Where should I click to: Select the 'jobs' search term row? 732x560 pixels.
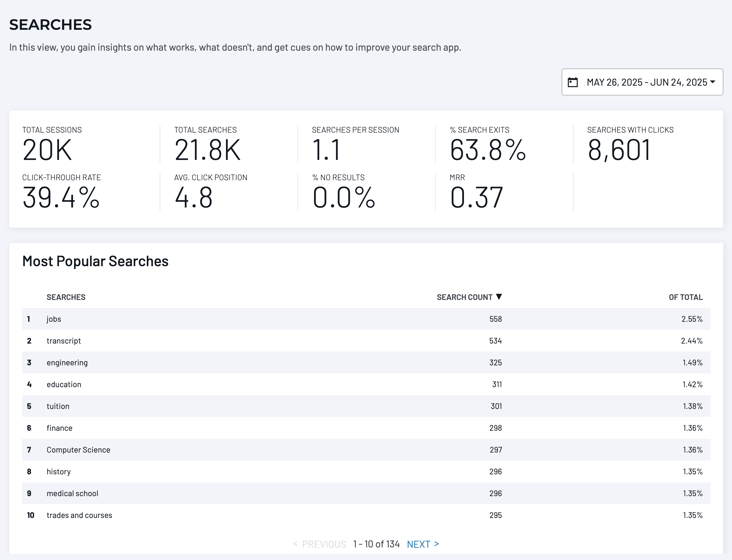(54, 319)
